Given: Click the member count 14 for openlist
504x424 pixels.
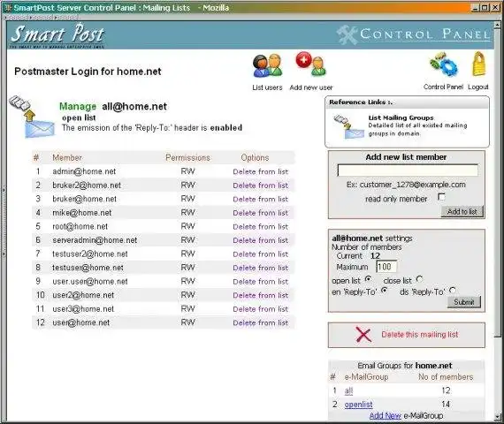Looking at the screenshot, I should click(446, 405).
